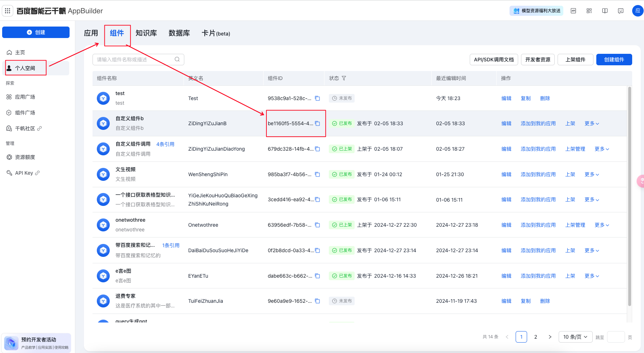This screenshot has width=644, height=353.
Task: Switch to the 知识库 tab
Action: 146,33
